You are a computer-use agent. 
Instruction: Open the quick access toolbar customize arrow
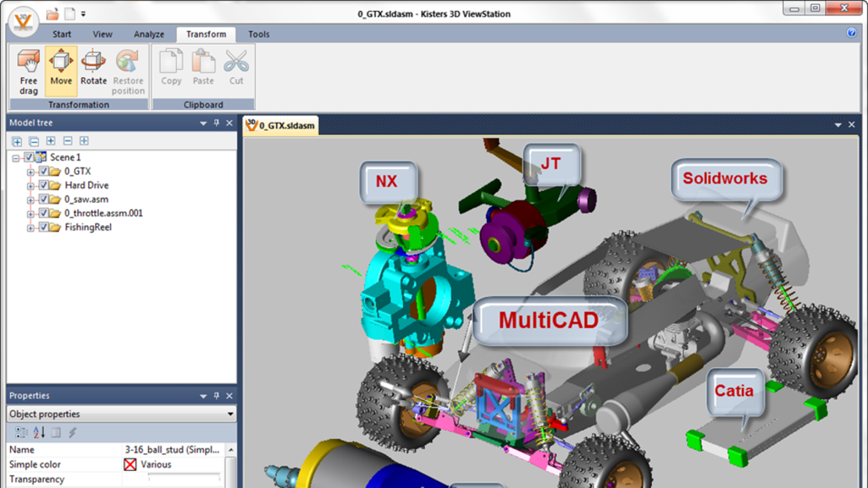pos(83,14)
